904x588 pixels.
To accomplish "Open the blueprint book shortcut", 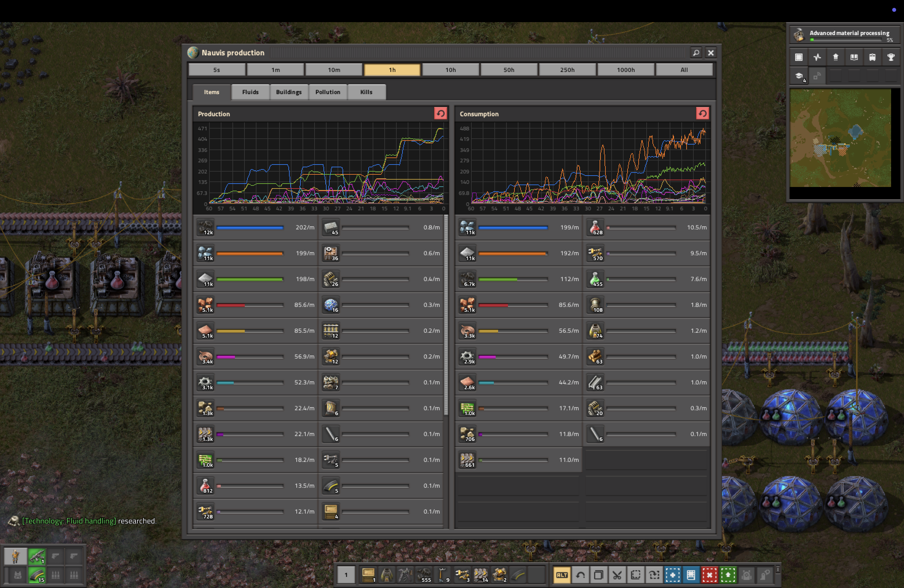I will [691, 575].
